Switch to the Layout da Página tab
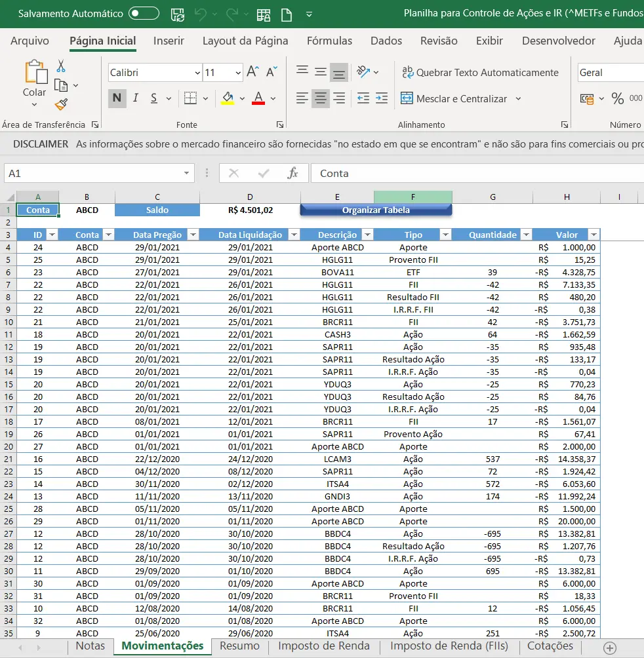The image size is (644, 658). (x=245, y=41)
